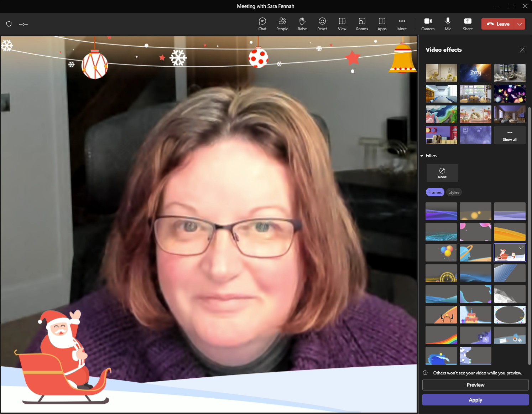Close the Video effects panel
The image size is (532, 414).
[x=522, y=50]
